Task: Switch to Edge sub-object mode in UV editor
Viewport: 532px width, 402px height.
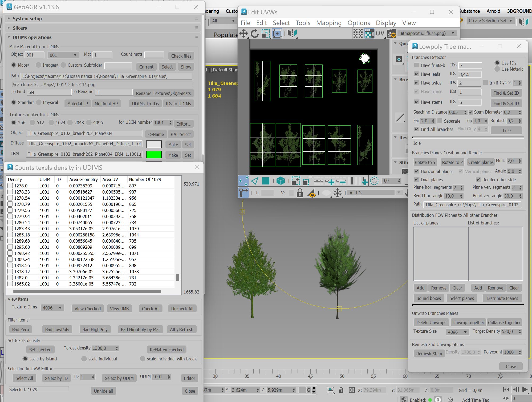Action: point(255,181)
